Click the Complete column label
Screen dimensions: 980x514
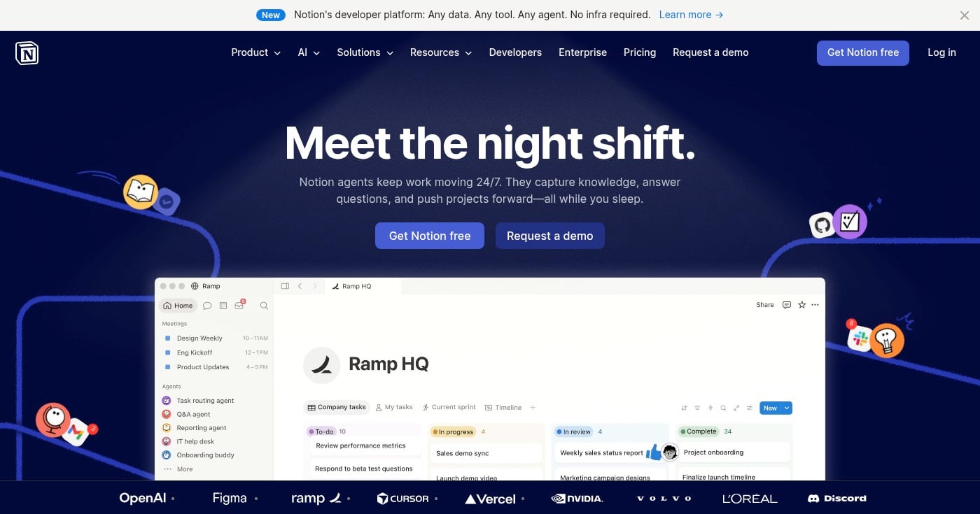[698, 431]
